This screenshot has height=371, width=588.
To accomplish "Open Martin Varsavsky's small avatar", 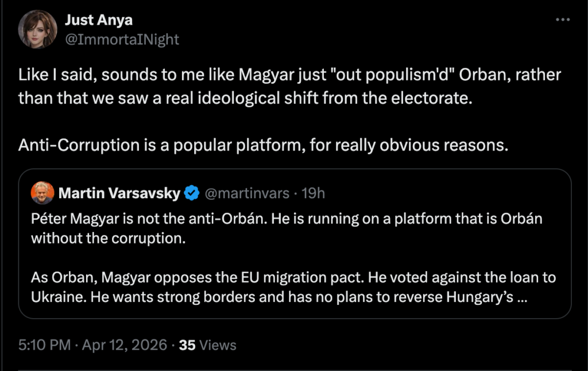I will [42, 193].
